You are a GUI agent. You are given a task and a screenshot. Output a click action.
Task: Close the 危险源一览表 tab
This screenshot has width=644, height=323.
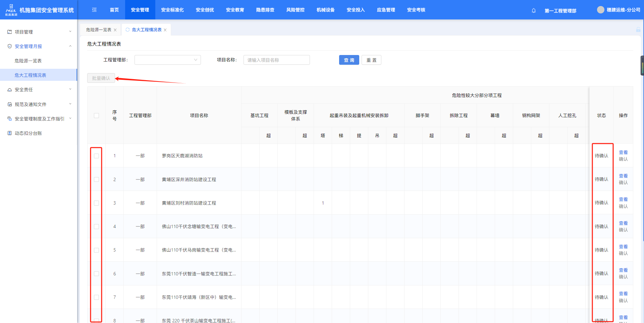(x=115, y=30)
